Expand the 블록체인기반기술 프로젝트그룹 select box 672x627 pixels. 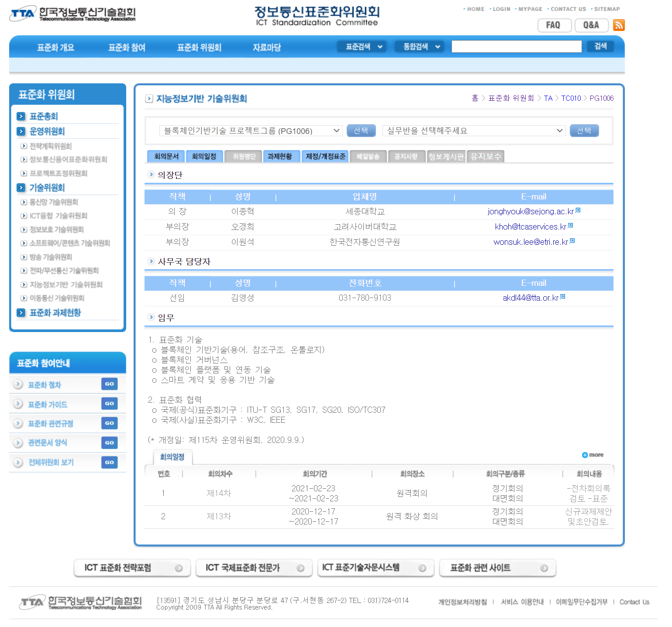(251, 131)
